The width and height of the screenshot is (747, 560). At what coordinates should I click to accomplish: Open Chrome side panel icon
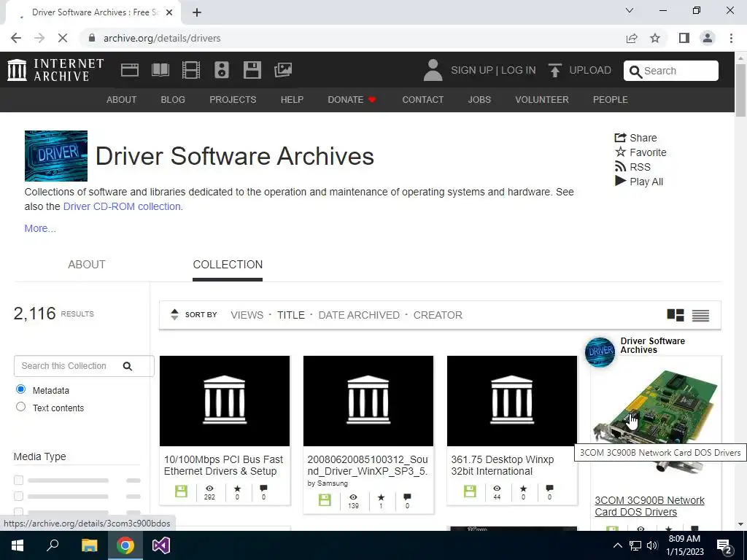coord(684,38)
